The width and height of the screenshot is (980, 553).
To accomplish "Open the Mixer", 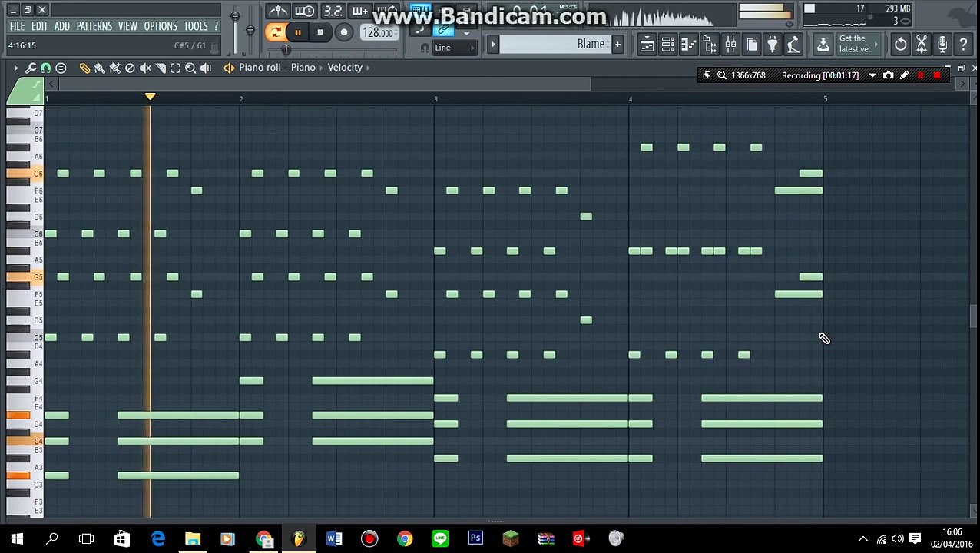I will [730, 45].
